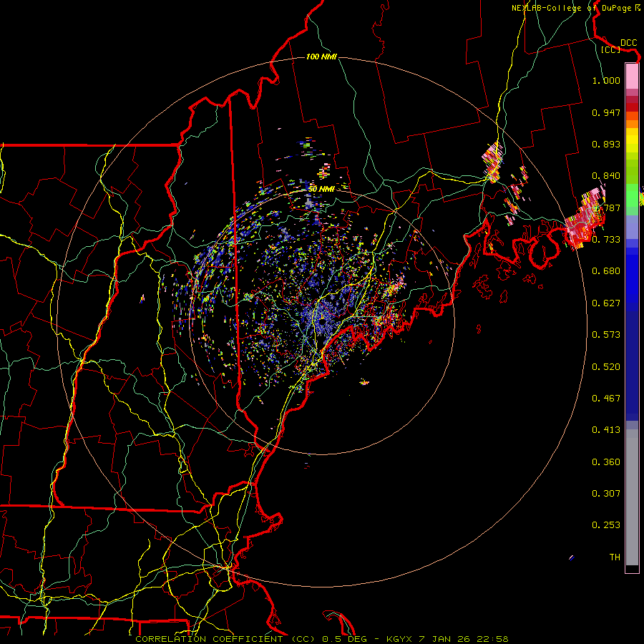
Task: Select the 0.680 scale label
Action: click(606, 271)
